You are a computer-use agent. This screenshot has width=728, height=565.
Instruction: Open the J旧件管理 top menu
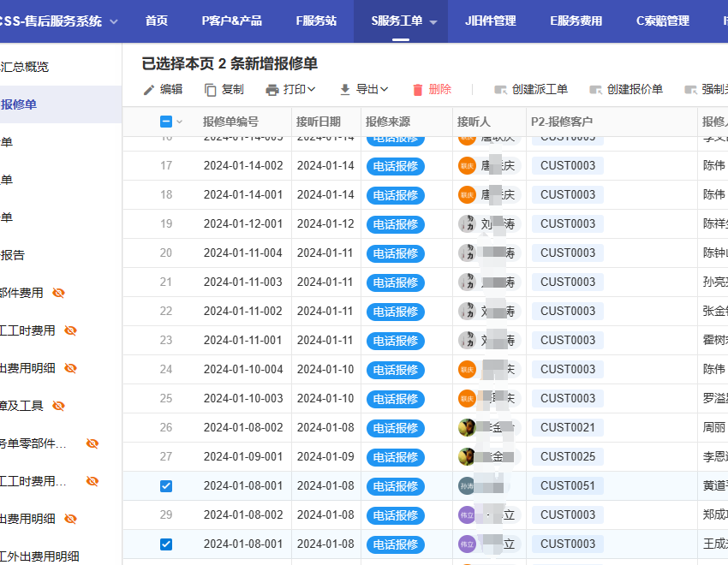(x=490, y=21)
